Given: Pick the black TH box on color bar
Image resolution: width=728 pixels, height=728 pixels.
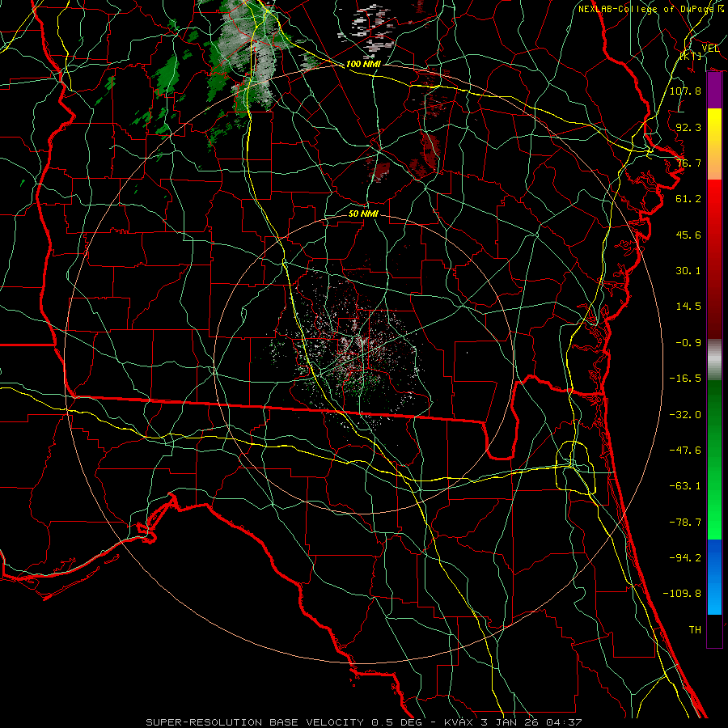Looking at the screenshot, I should tap(714, 631).
